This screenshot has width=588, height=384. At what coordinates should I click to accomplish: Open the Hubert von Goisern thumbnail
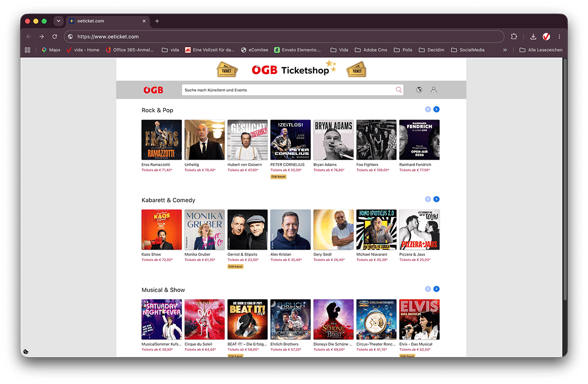click(x=247, y=140)
